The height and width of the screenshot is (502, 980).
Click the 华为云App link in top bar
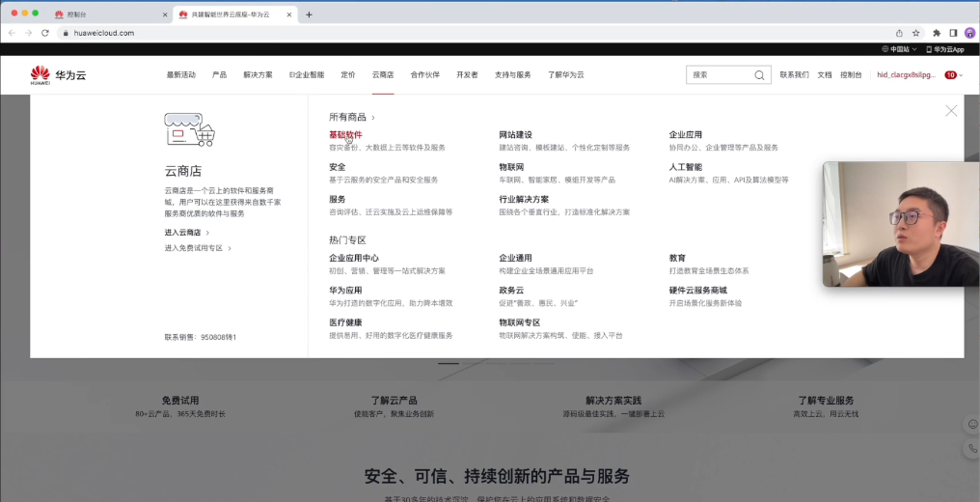coord(945,49)
